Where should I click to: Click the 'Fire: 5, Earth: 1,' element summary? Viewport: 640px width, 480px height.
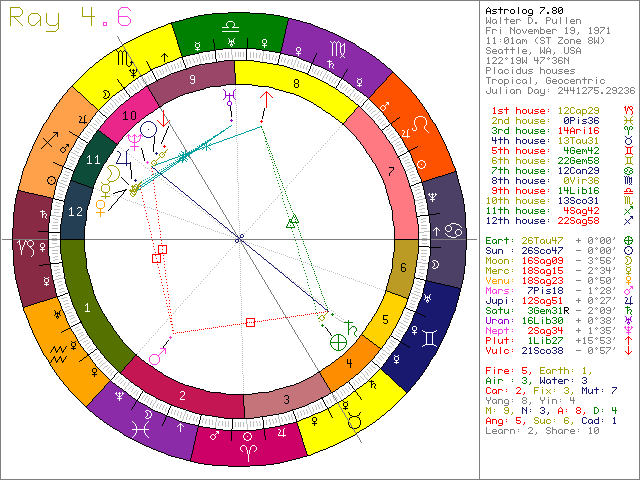539,371
